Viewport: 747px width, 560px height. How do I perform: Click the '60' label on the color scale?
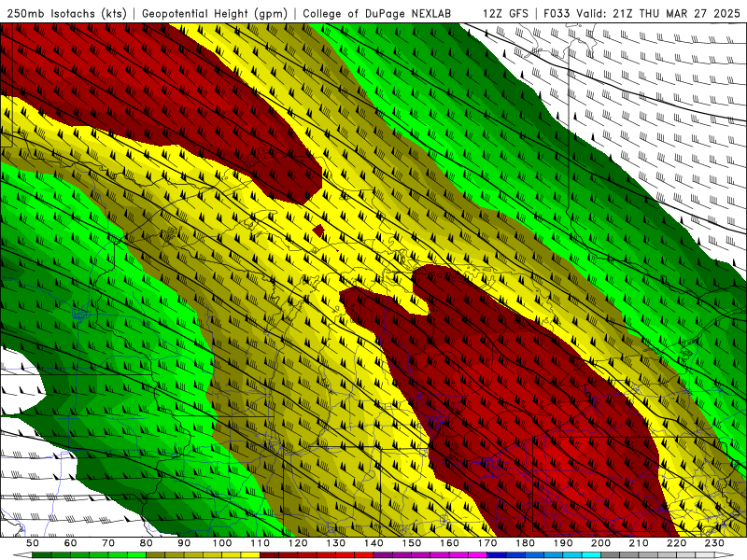[x=70, y=543]
